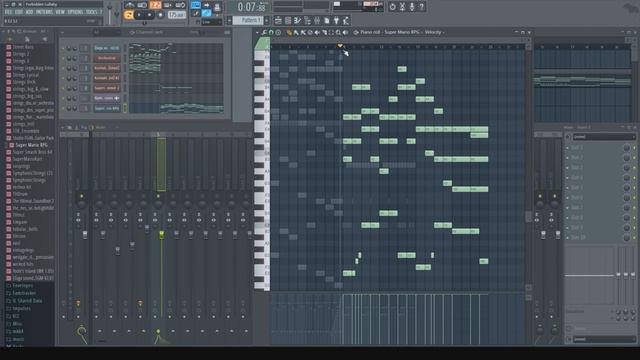Click the master track fader in mixer

(x=85, y=235)
